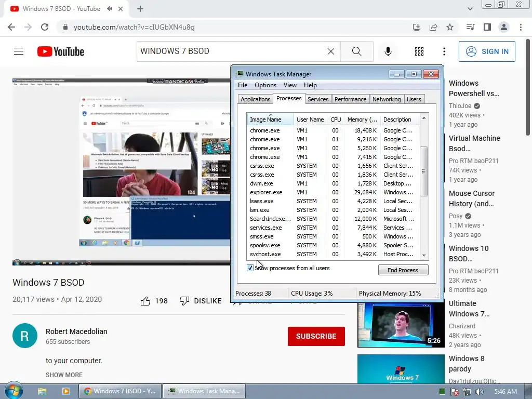Switch to the Performance tab

pyautogui.click(x=351, y=99)
